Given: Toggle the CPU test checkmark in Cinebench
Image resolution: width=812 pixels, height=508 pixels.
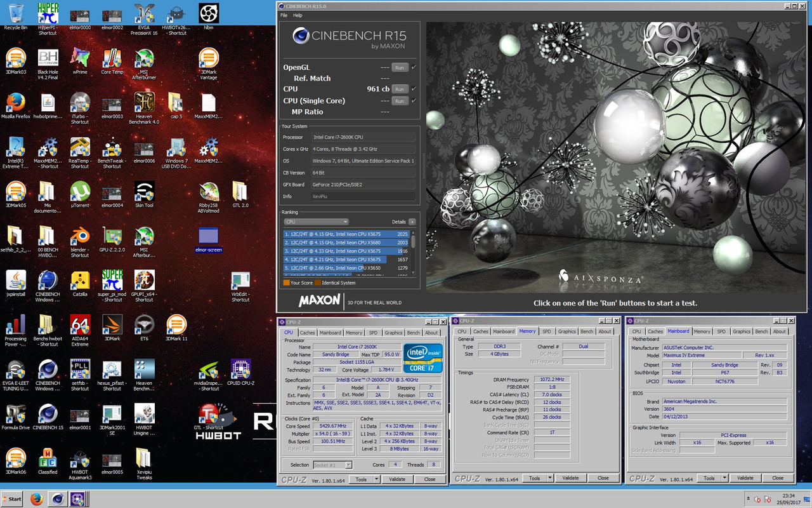Looking at the screenshot, I should click(414, 89).
